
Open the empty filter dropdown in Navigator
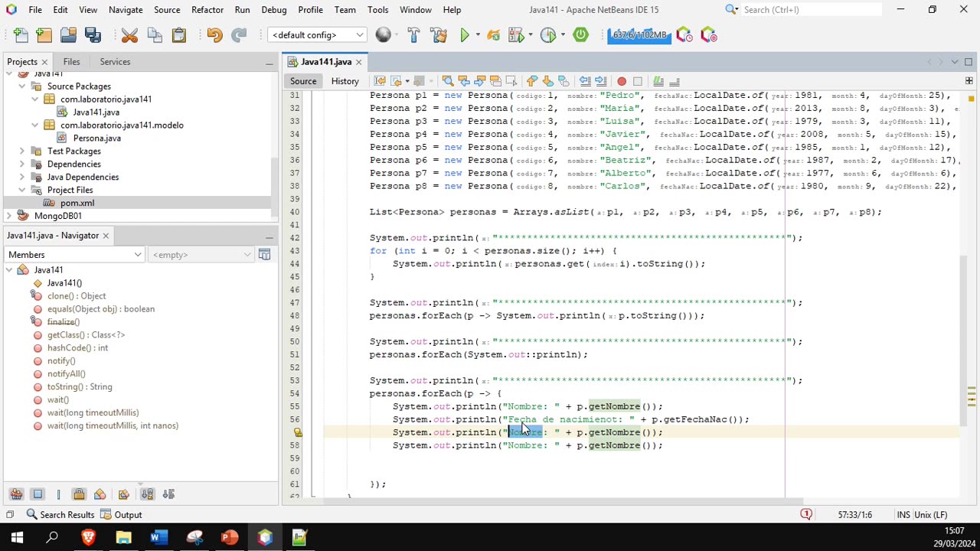[x=201, y=255]
